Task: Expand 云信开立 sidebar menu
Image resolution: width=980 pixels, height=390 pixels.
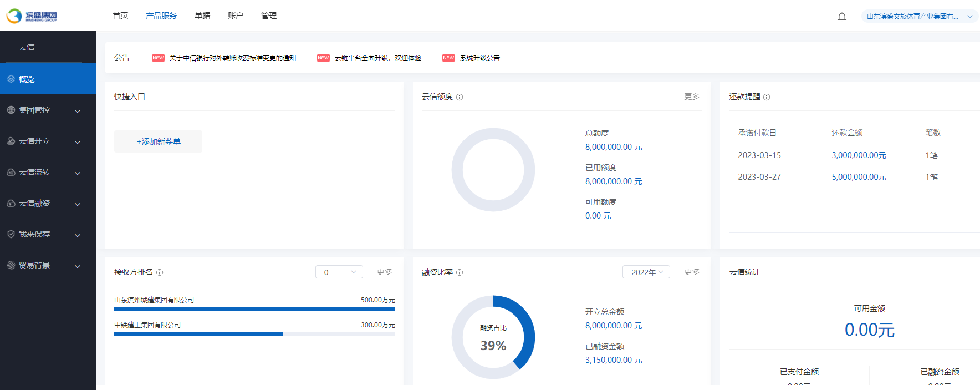Action: [48, 141]
